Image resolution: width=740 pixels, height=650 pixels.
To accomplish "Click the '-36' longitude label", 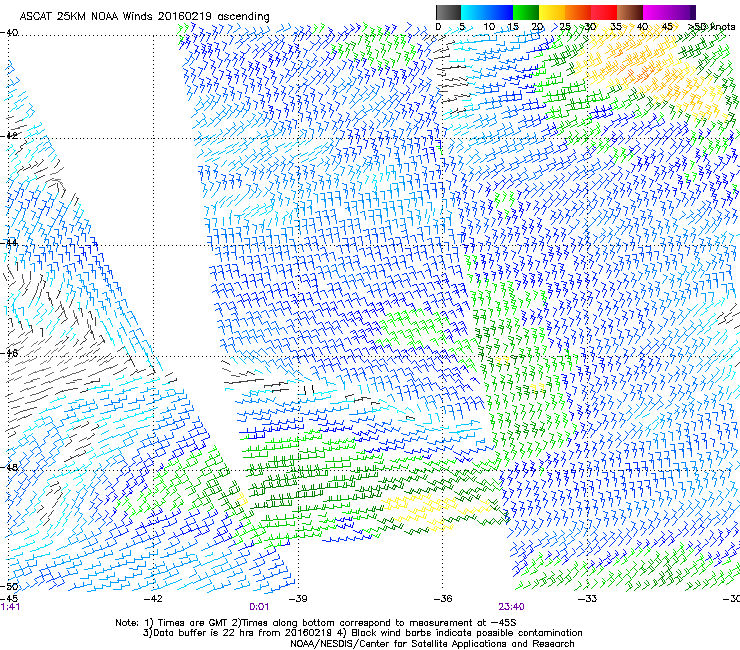I will click(x=443, y=599).
